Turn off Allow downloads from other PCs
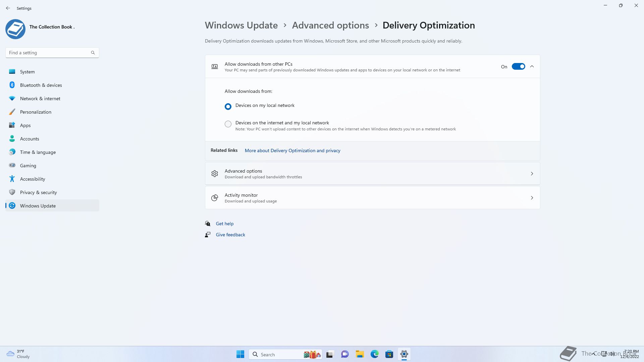This screenshot has height=362, width=644. point(518,66)
